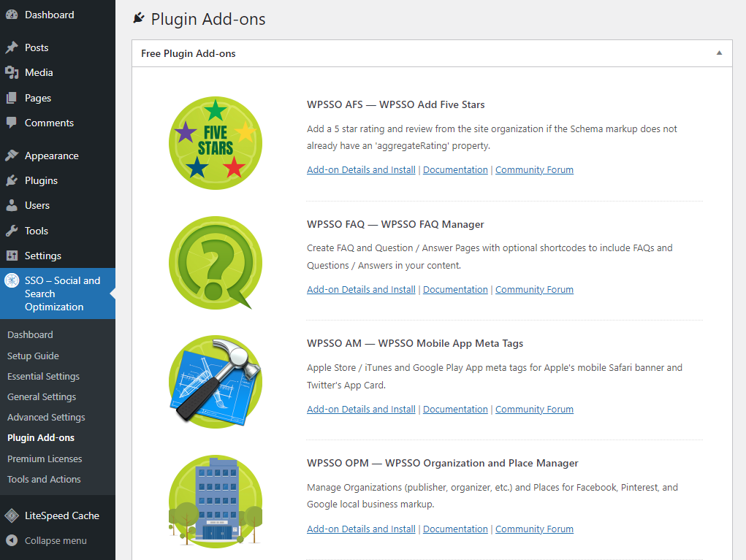The width and height of the screenshot is (746, 560).
Task: Click the WPSSO FAQ Manager title text
Action: pyautogui.click(x=395, y=224)
